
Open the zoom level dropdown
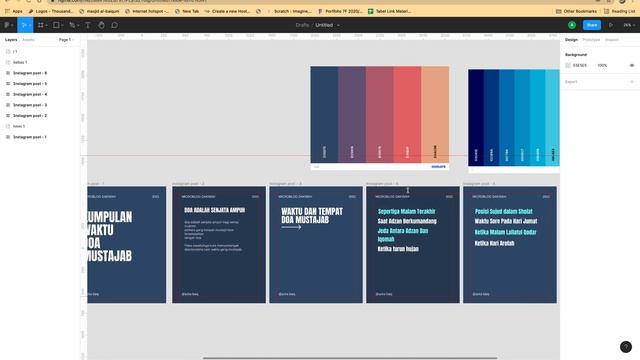pyautogui.click(x=628, y=25)
